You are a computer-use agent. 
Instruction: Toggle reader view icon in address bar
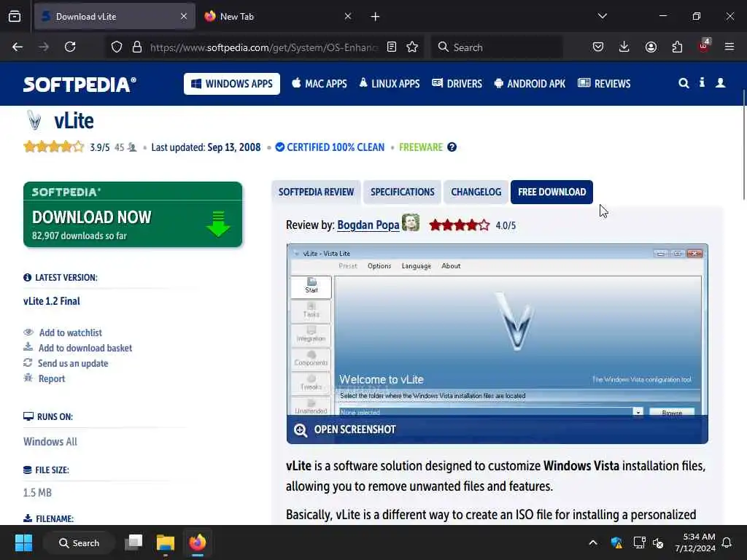point(392,47)
